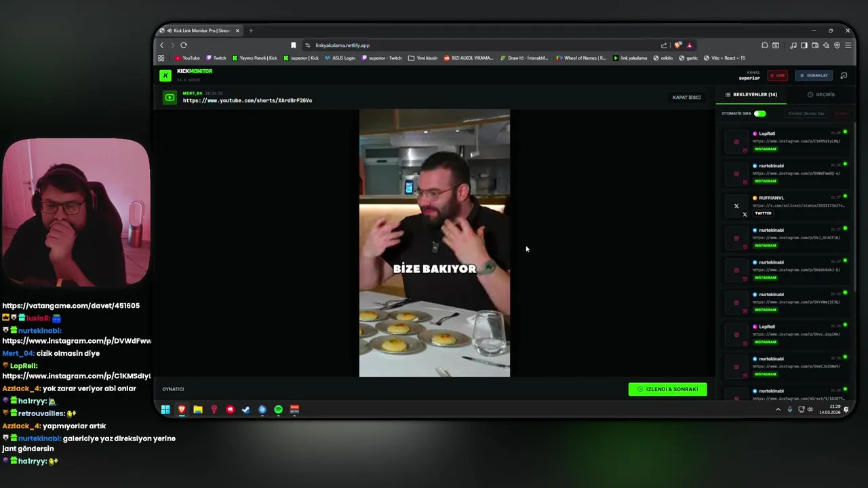Select the RUFFIANVL Twitter queue item
Viewport: 868px width, 488px height.
click(787, 206)
